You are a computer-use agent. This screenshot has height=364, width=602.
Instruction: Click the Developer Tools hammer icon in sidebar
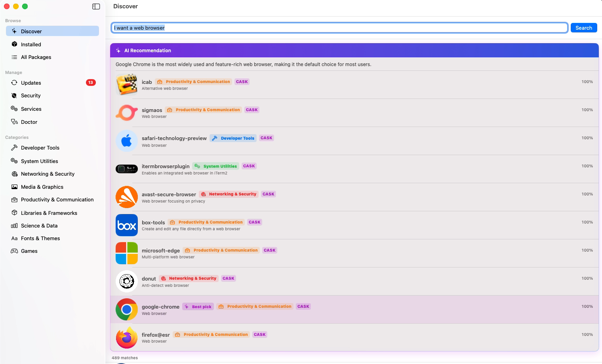(x=14, y=148)
